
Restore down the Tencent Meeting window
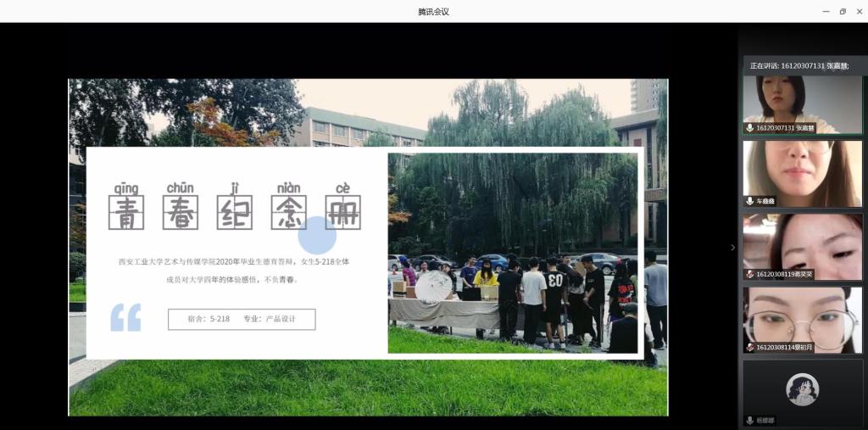point(843,11)
